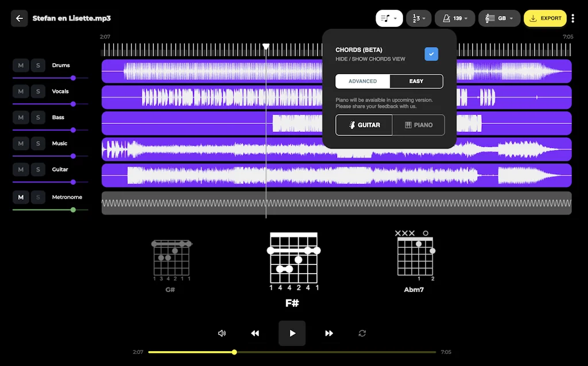588x366 pixels.
Task: Toggle the blue Chords view checkbox
Action: coord(431,54)
